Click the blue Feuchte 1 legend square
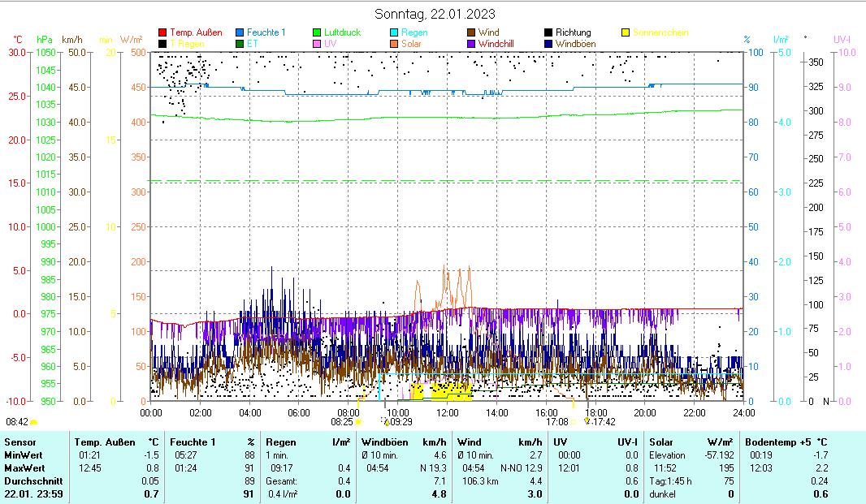Screen dimensions: 866x504 240,32
